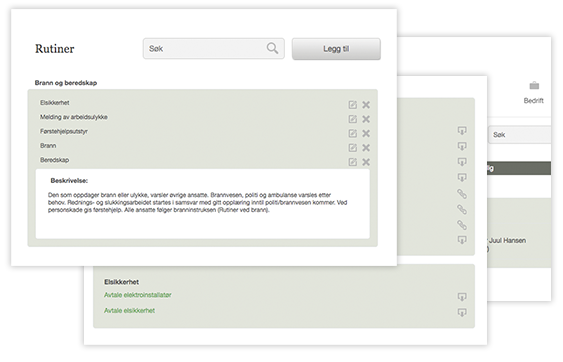Click the lowest chain-link icon in middle window
The height and width of the screenshot is (362, 563).
(462, 225)
